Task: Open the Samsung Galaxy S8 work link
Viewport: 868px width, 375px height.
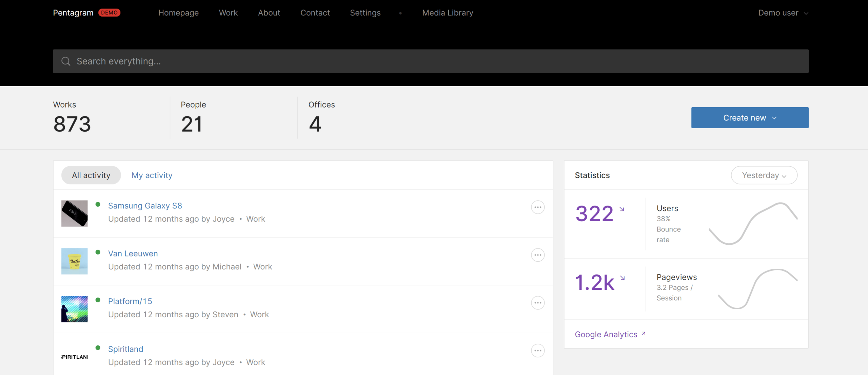Action: (145, 206)
